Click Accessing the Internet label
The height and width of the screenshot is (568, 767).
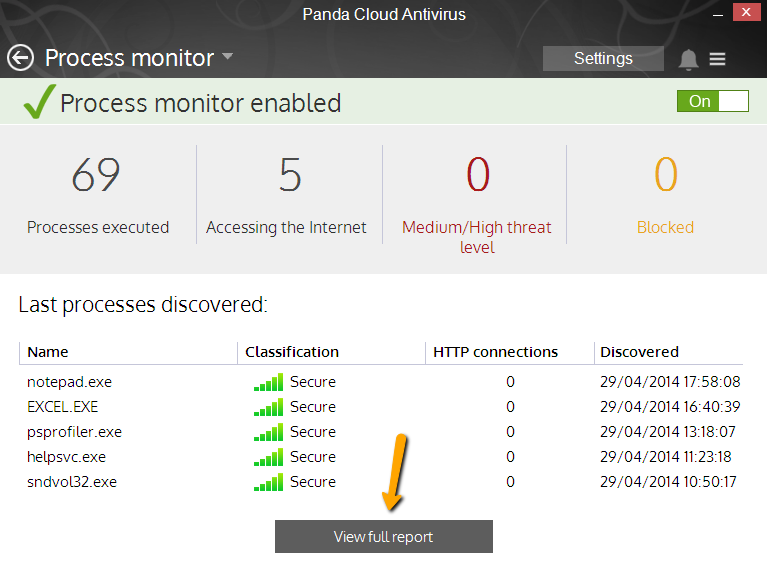click(286, 227)
